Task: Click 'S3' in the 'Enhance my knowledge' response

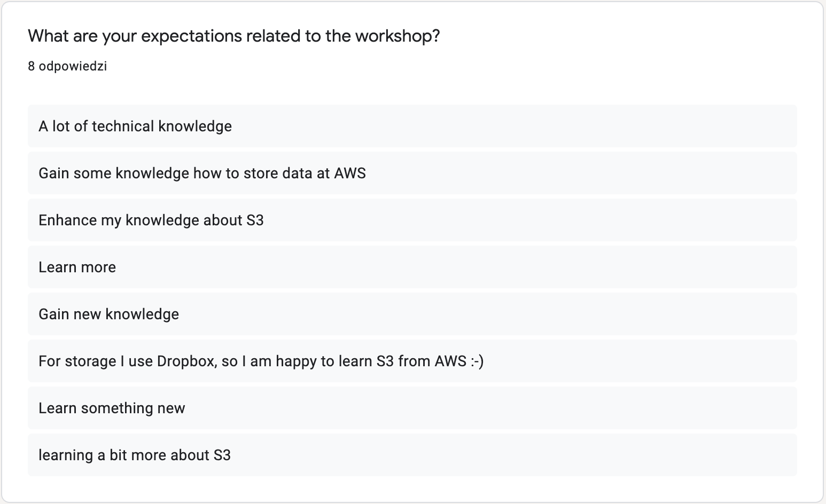Action: click(x=255, y=220)
